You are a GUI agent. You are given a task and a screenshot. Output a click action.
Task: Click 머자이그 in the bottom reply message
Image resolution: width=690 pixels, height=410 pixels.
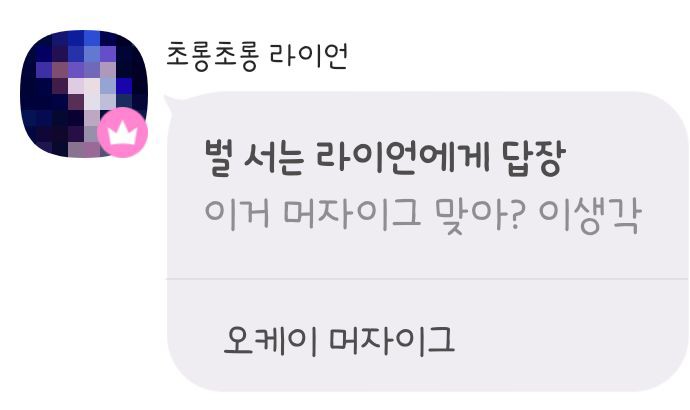pyautogui.click(x=392, y=340)
